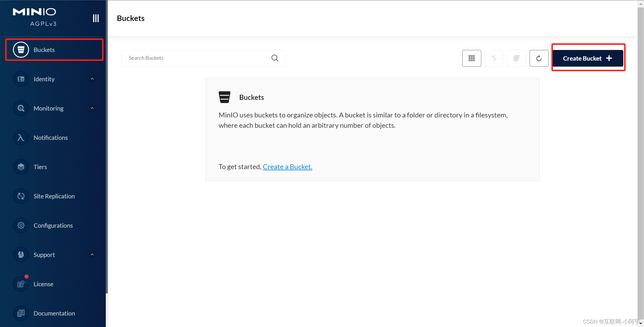Expand the Monitoring submenu chevron
644x327 pixels.
click(x=92, y=108)
